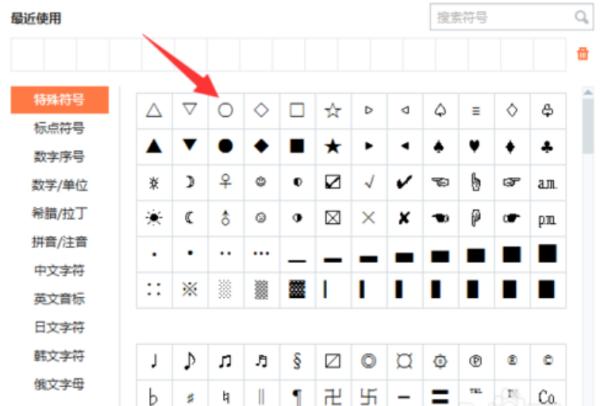Select the solid black star symbol
The width and height of the screenshot is (600, 406).
pos(333,146)
